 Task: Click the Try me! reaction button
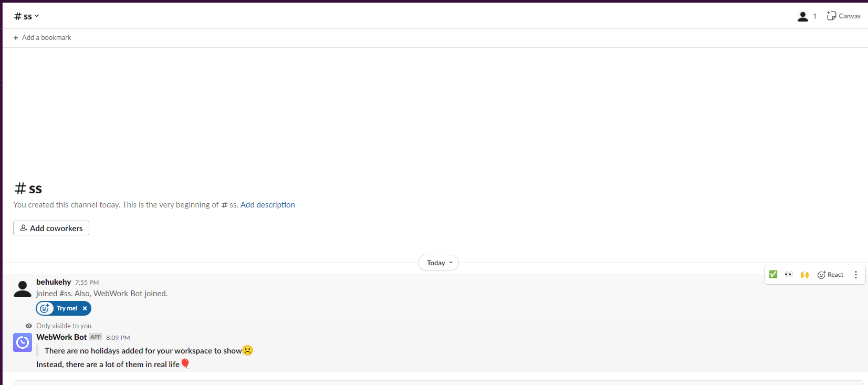(60, 308)
